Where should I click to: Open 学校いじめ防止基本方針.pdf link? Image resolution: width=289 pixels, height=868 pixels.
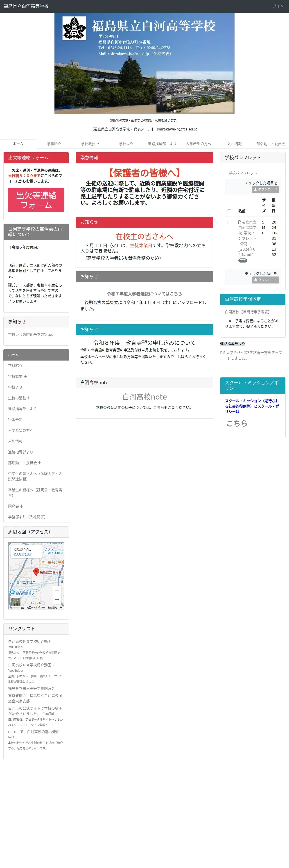tap(31, 335)
